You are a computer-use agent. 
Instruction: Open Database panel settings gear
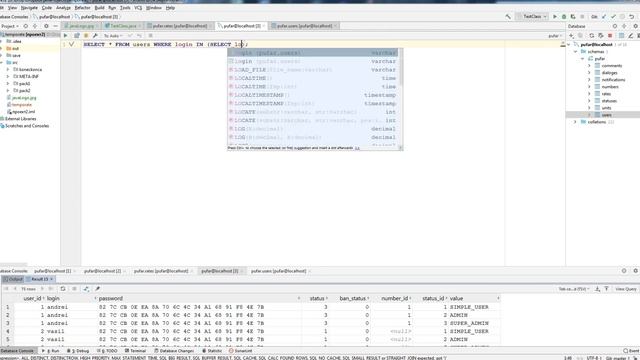(x=636, y=26)
